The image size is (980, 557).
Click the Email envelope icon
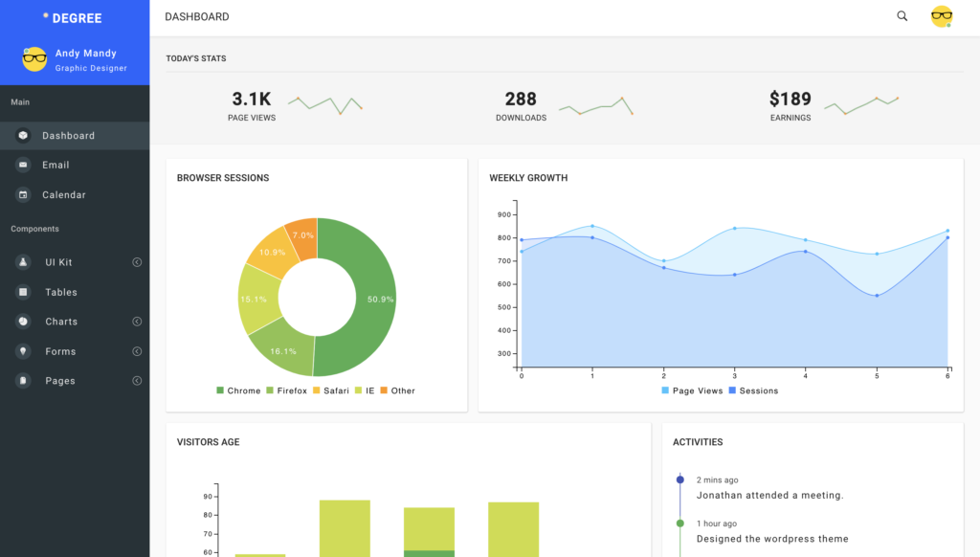click(23, 165)
